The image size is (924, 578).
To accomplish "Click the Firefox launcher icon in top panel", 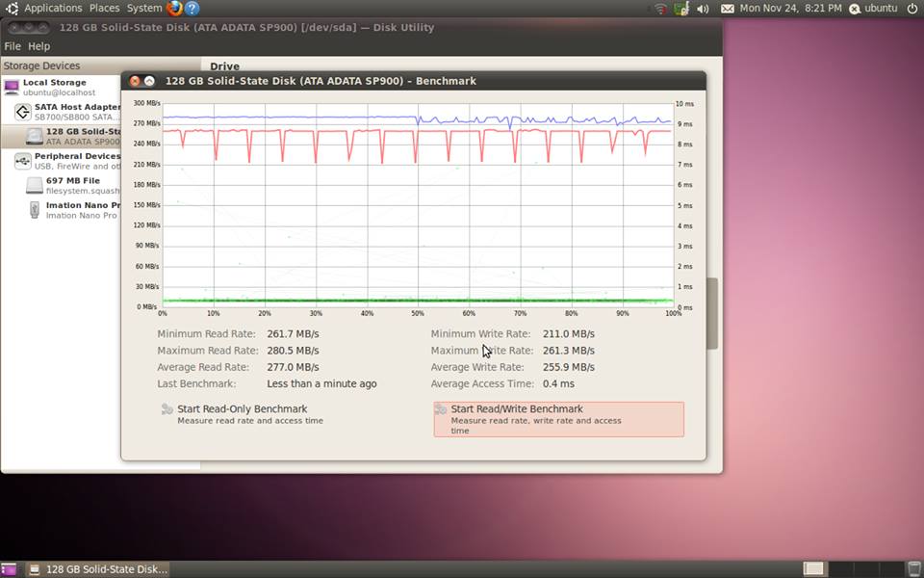I will click(174, 9).
